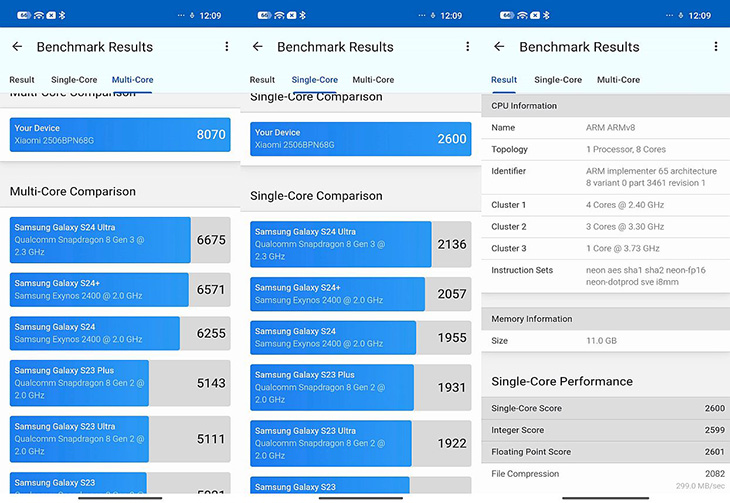Select Single-Core tab in middle screen
The height and width of the screenshot is (503, 730).
[315, 80]
